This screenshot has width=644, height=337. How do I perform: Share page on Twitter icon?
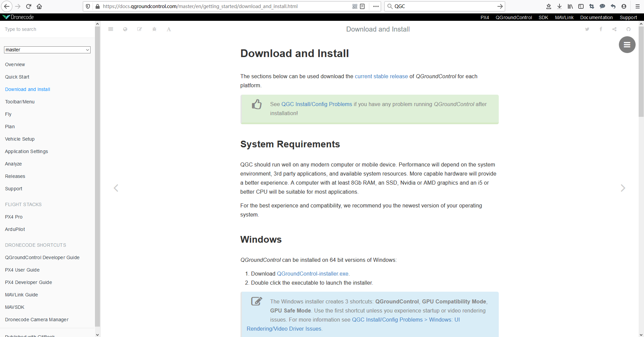coord(587,29)
